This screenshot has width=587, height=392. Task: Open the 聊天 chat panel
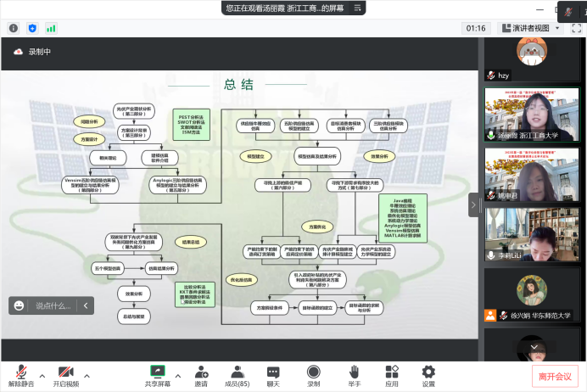tap(273, 376)
